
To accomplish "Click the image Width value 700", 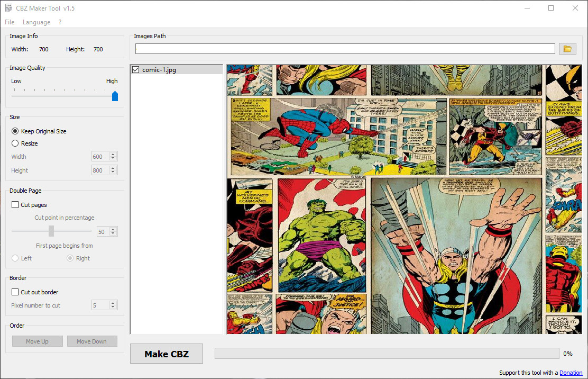I will [44, 49].
